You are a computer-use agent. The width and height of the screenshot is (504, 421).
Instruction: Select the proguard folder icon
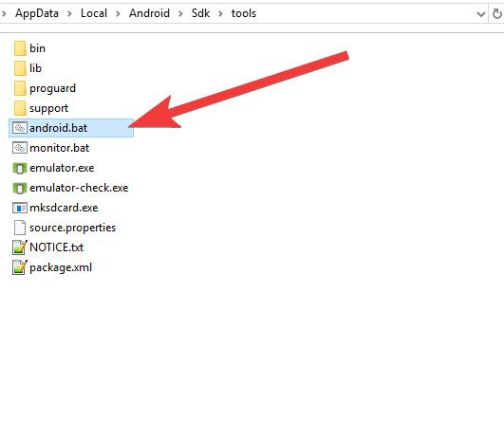20,88
